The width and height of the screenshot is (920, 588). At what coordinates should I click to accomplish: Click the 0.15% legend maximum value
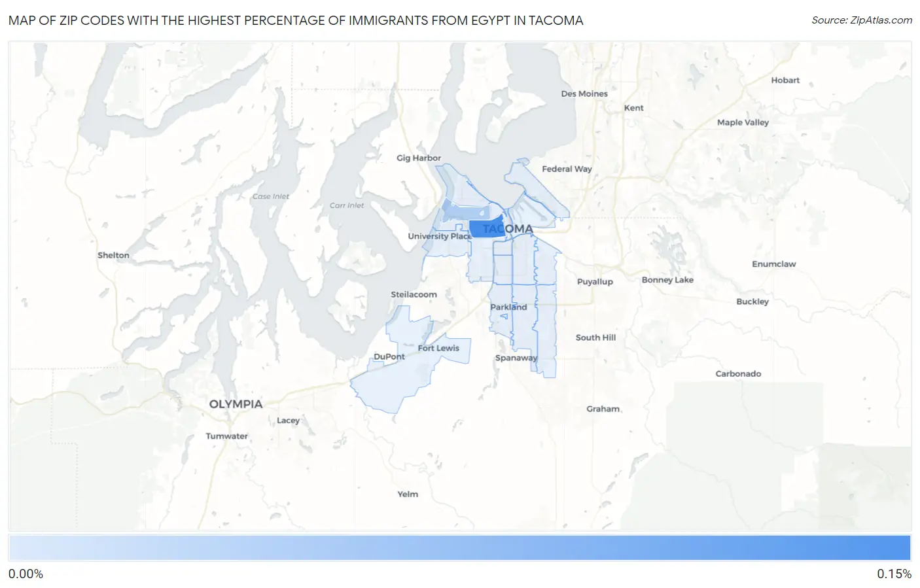894,574
